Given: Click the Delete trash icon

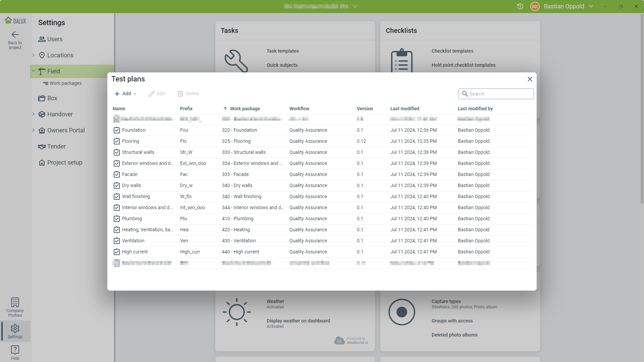Looking at the screenshot, I should [189, 94].
